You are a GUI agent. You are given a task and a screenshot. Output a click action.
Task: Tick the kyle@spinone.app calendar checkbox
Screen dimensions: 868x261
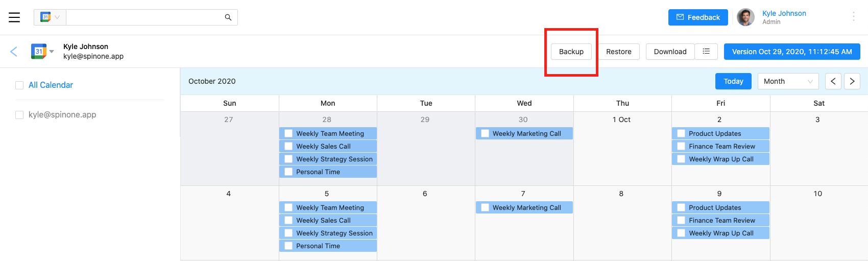pos(19,115)
